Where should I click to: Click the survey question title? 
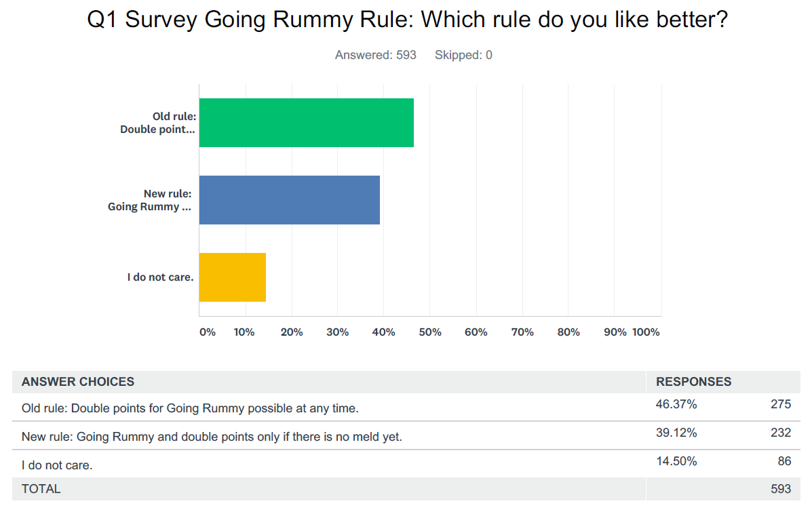click(x=407, y=20)
